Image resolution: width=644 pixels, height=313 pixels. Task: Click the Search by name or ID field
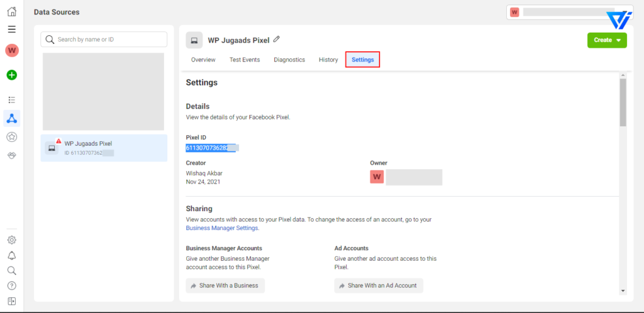point(104,40)
